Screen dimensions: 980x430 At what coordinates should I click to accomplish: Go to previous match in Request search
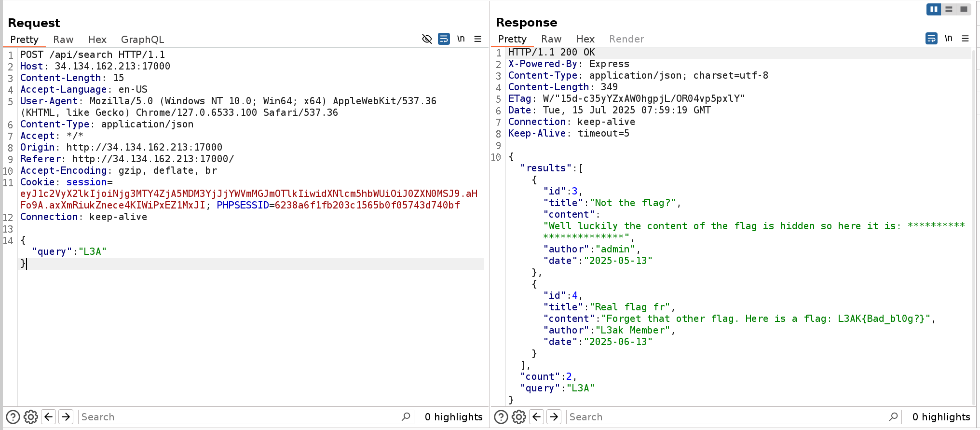(x=49, y=416)
